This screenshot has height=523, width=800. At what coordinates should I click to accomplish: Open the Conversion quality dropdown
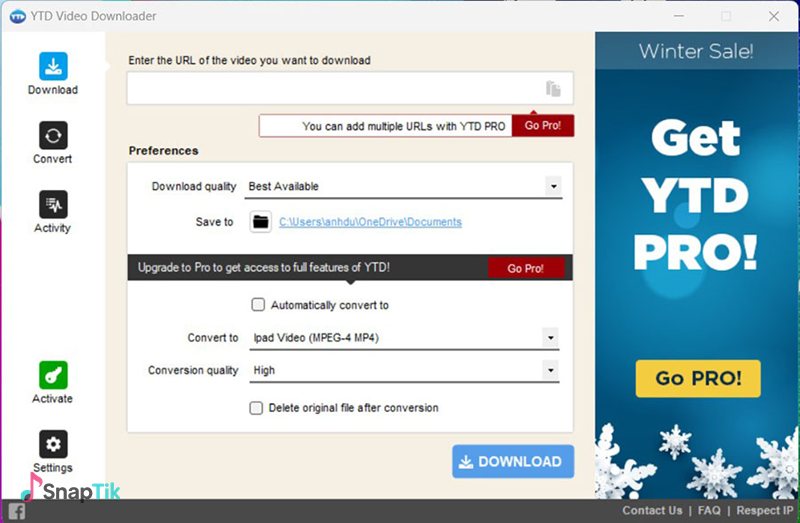tap(551, 370)
